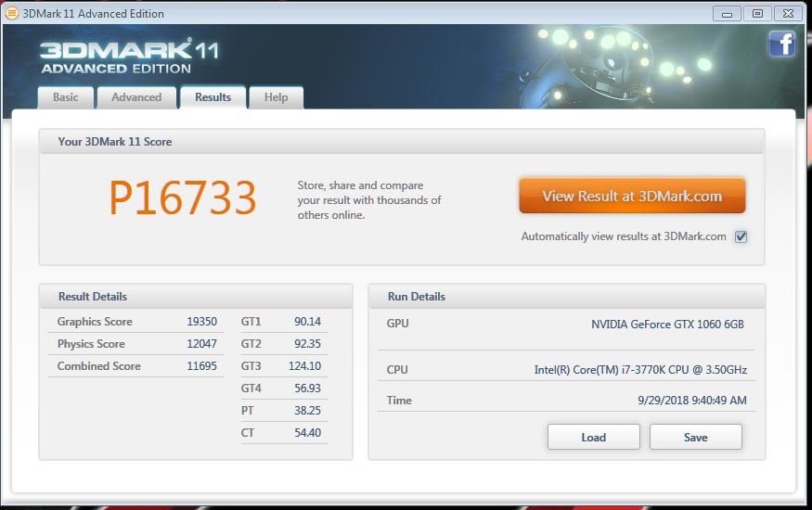Viewport: 812px width, 510px height.
Task: Select the Physics Score value 12047
Action: click(202, 344)
